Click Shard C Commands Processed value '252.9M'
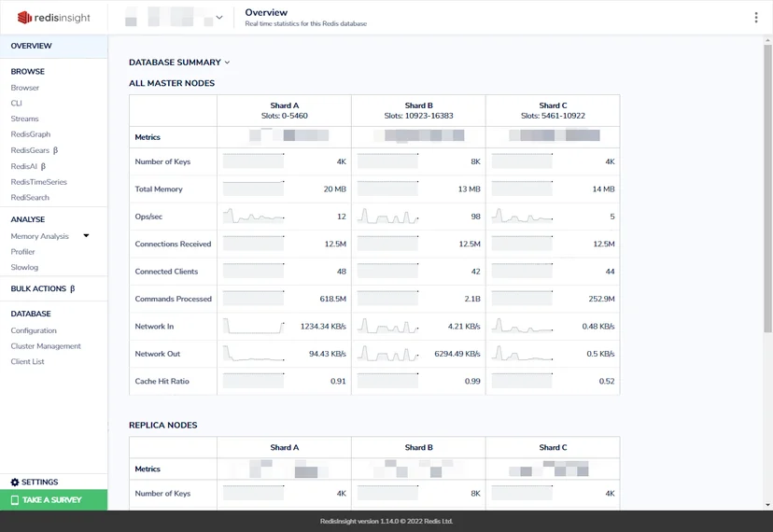The height and width of the screenshot is (532, 773). coord(601,299)
